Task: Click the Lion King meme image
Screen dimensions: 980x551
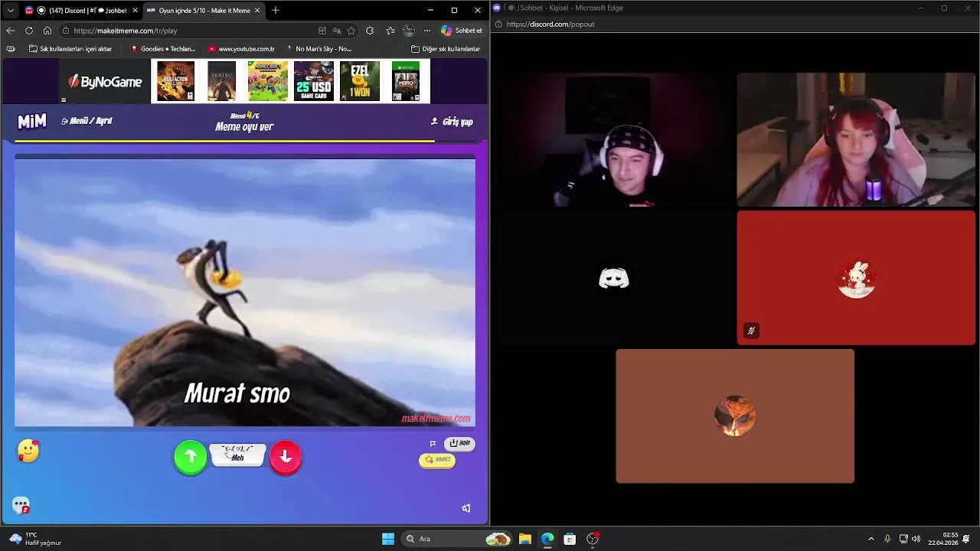Action: (245, 292)
